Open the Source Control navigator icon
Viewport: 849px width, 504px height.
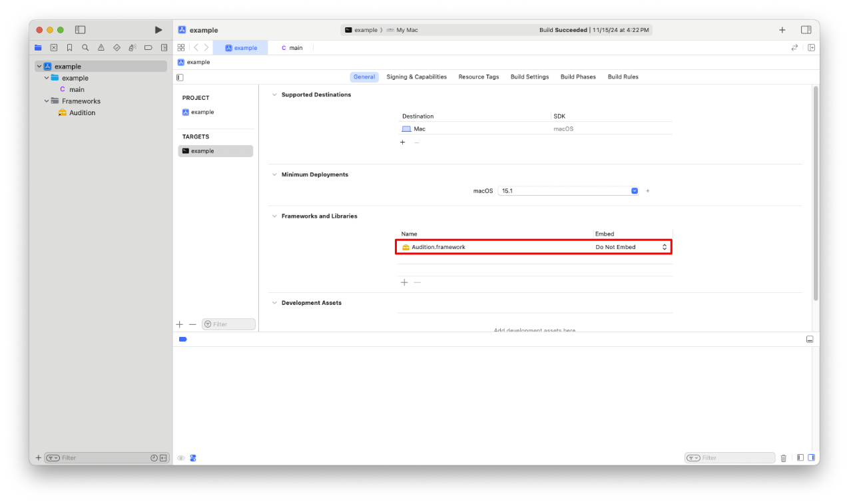click(54, 48)
